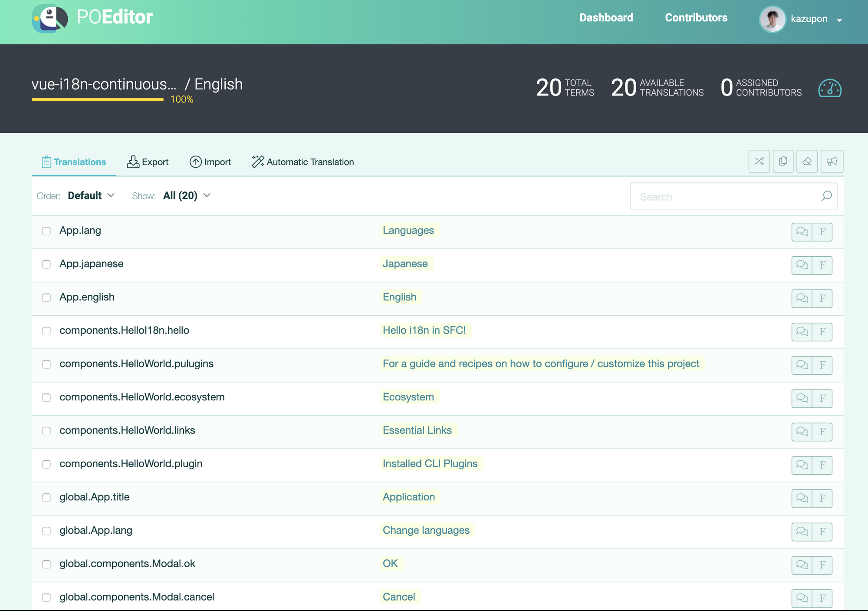The image size is (868, 611).
Task: Click the POEditor parrot logo
Action: pyautogui.click(x=50, y=18)
